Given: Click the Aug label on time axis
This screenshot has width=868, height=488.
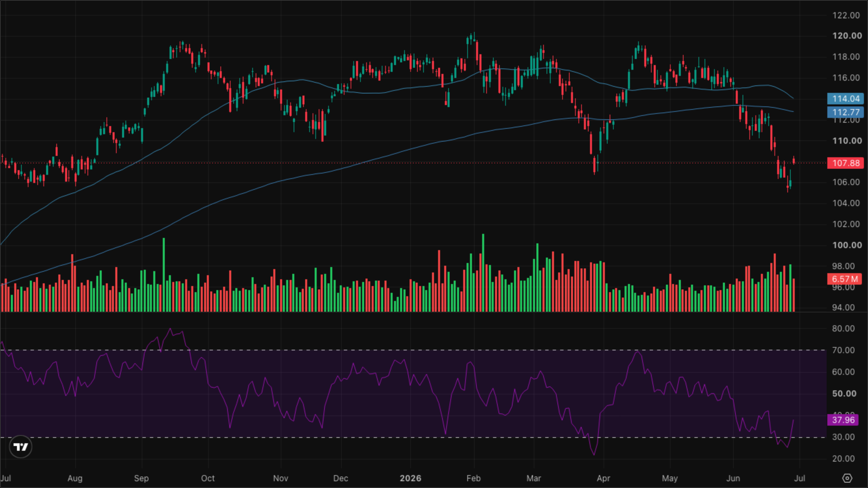Looking at the screenshot, I should 75,478.
